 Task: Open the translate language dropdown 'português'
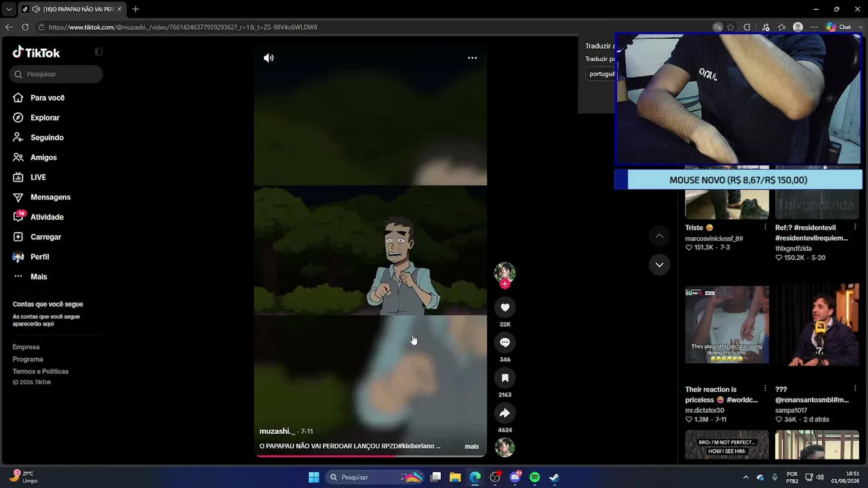point(601,74)
